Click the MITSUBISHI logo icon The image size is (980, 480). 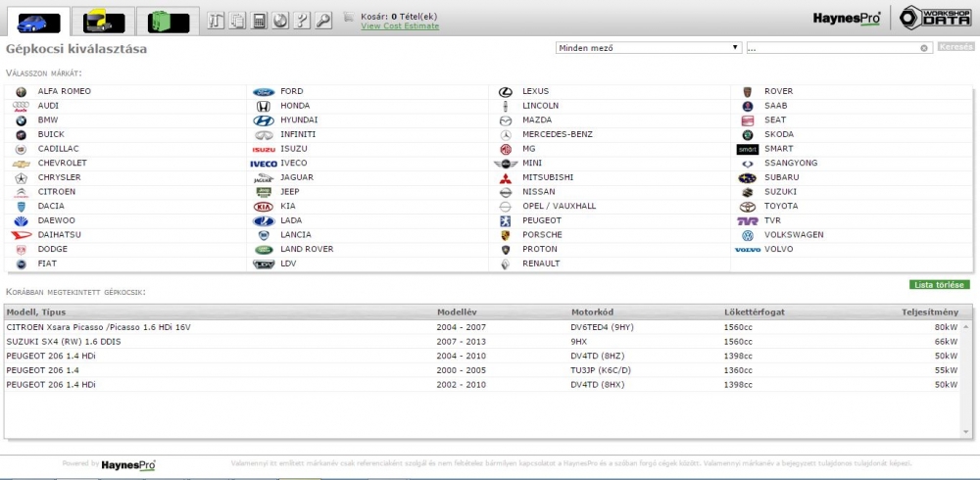(506, 178)
